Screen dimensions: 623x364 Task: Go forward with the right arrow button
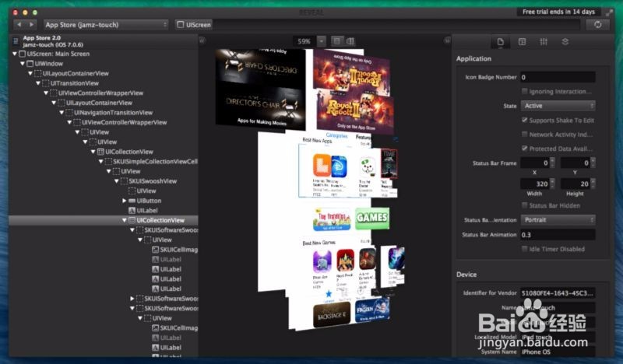31,25
